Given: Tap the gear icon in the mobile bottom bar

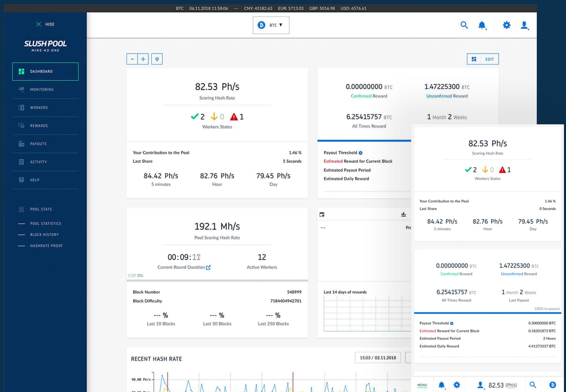Looking at the screenshot, I should click(457, 385).
